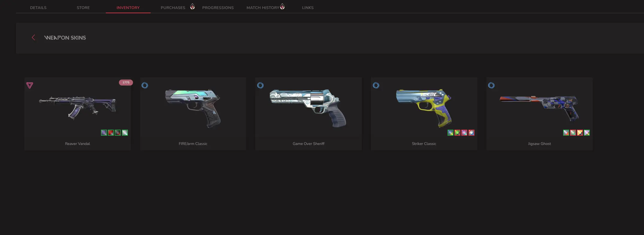
Task: Click the blue ring icon on Game Over Sheriff
Action: tap(261, 86)
